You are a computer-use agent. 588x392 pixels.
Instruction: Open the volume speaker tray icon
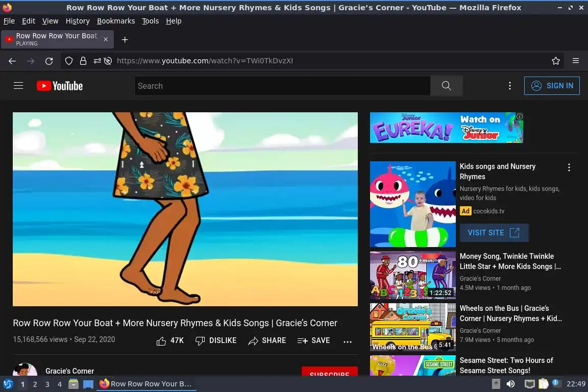point(510,384)
